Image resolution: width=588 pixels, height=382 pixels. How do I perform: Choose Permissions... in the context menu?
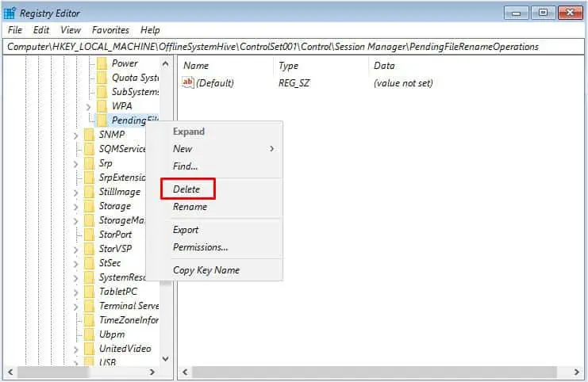[x=200, y=247]
